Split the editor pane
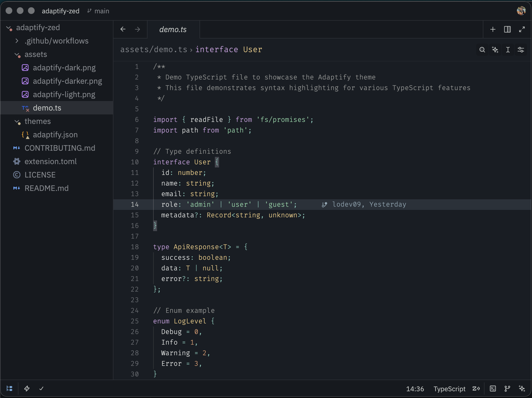Screen dimensions: 532x398 507,29
